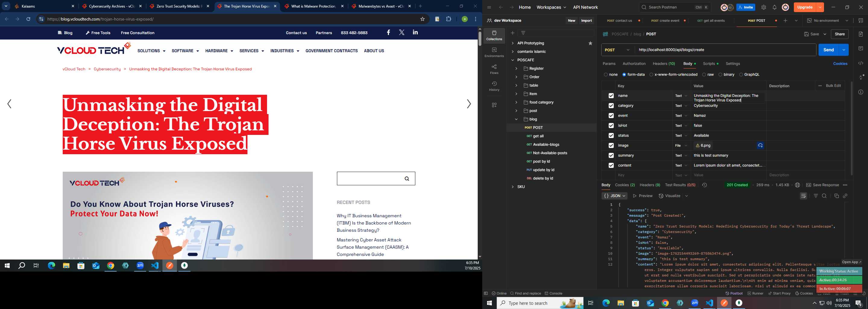The height and width of the screenshot is (309, 868).
Task: Uncheck the isHot row checkbox
Action: [611, 126]
